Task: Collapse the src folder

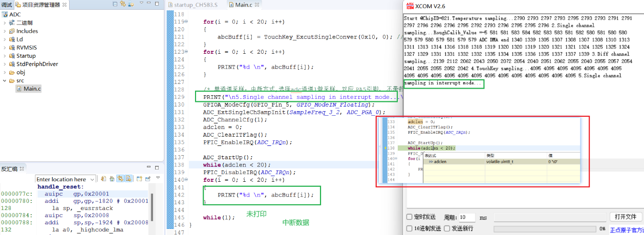Action: pos(5,81)
